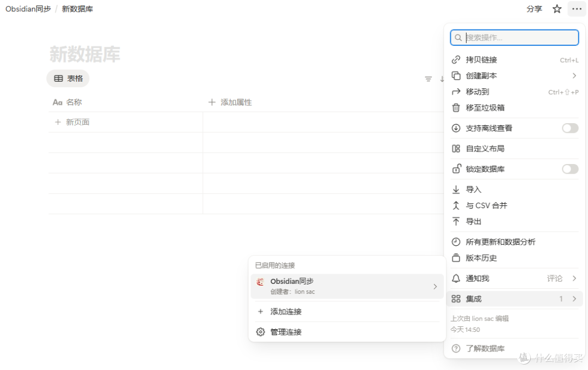This screenshot has width=588, height=370.
Task: Click 了解数据库 help link
Action: pyautogui.click(x=485, y=349)
